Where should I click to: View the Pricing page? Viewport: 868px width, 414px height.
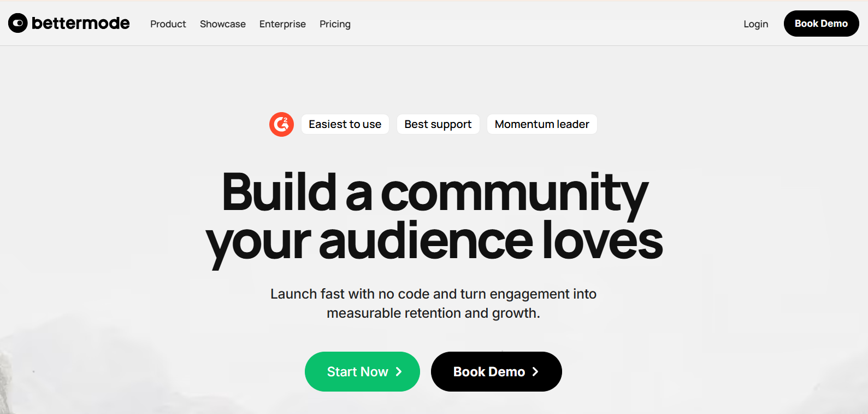(335, 24)
